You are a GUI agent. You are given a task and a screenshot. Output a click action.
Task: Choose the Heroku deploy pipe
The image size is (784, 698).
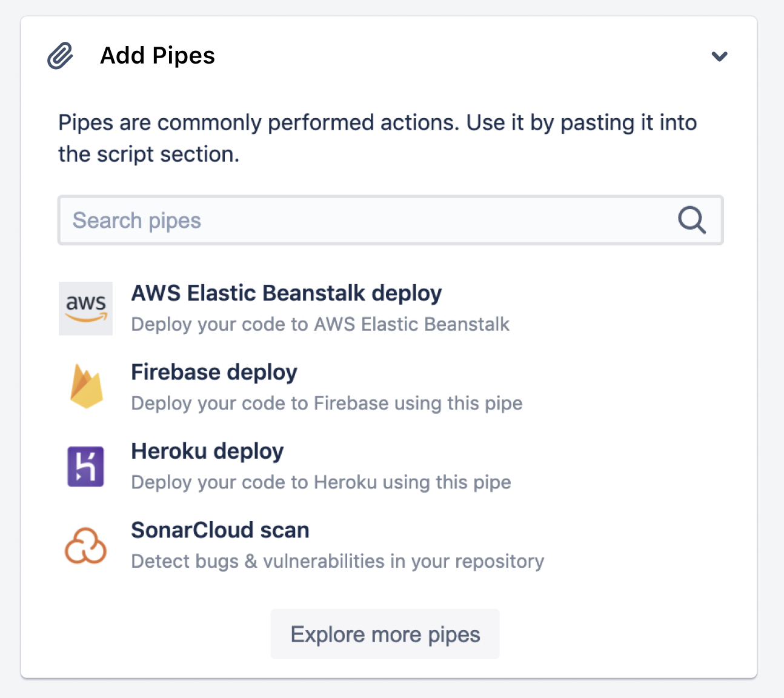(x=207, y=451)
